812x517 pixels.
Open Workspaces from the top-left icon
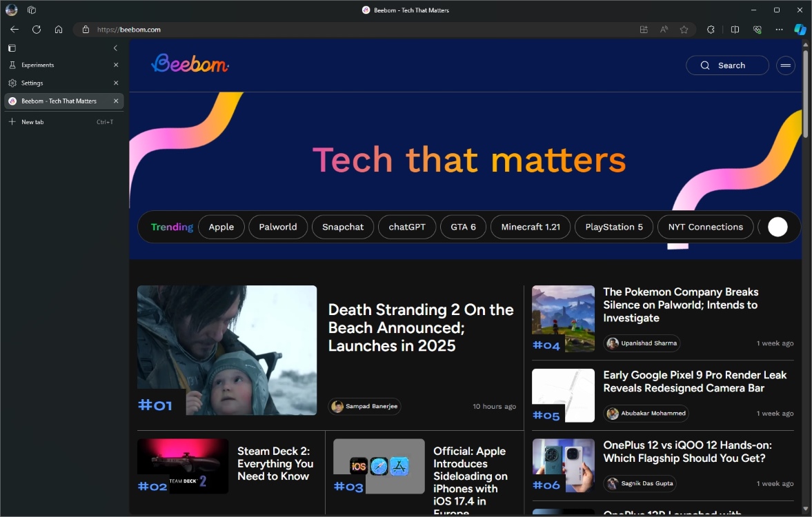tap(32, 10)
